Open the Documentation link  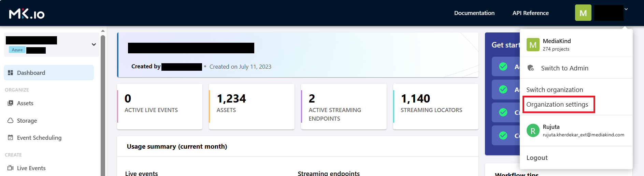coord(474,13)
